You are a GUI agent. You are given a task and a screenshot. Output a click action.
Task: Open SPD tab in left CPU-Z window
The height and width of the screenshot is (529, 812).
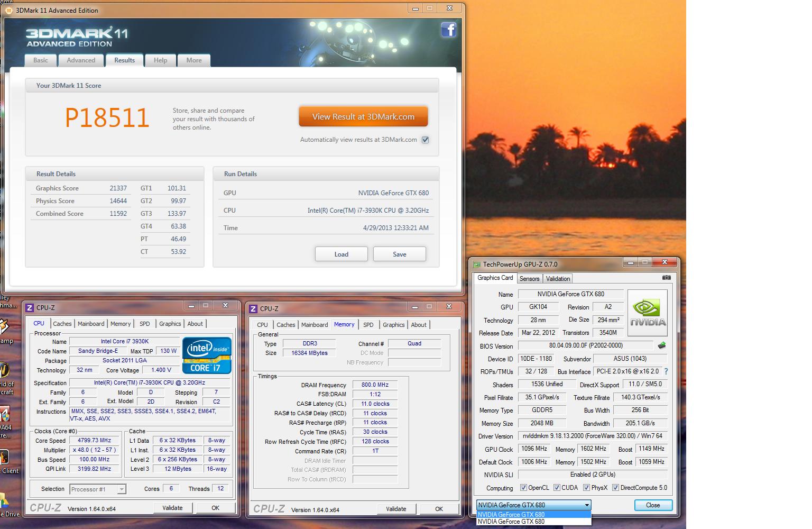pyautogui.click(x=144, y=324)
